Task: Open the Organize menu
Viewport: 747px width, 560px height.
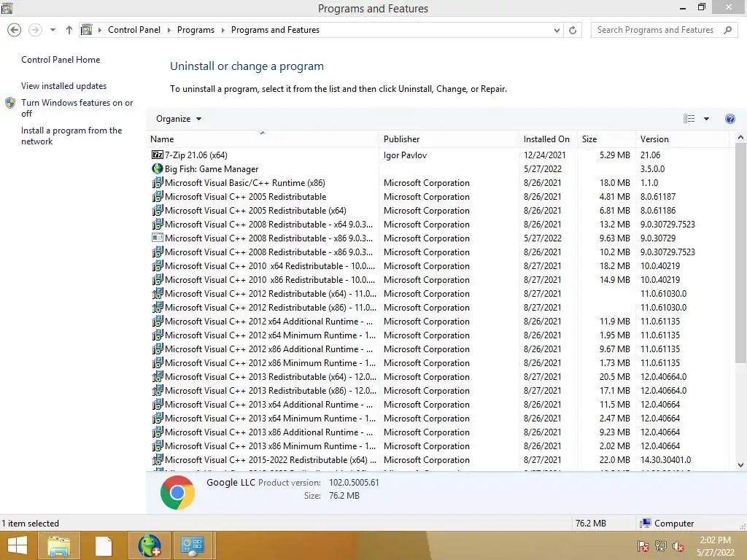Action: pyautogui.click(x=179, y=119)
